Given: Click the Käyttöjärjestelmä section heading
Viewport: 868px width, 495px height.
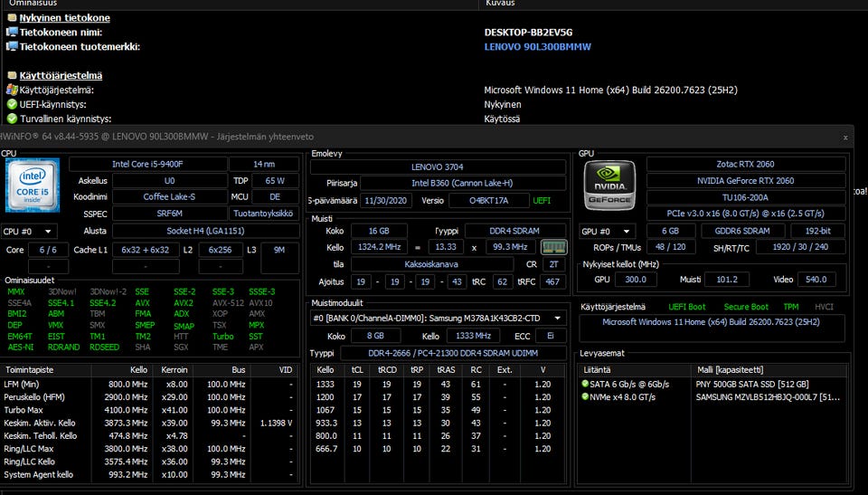Looking at the screenshot, I should 61,76.
